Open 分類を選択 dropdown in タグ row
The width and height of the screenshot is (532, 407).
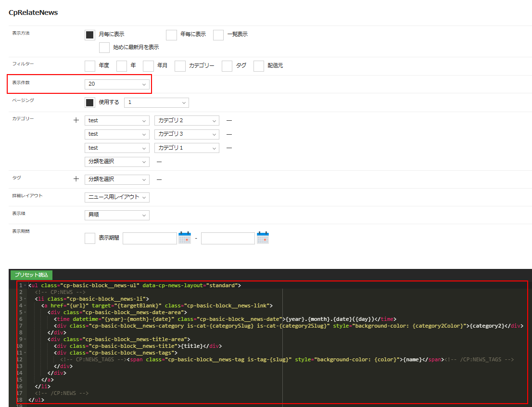click(x=117, y=179)
